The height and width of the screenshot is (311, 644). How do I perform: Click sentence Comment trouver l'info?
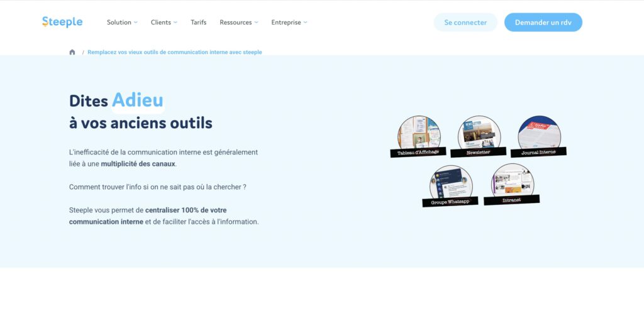coord(158,187)
